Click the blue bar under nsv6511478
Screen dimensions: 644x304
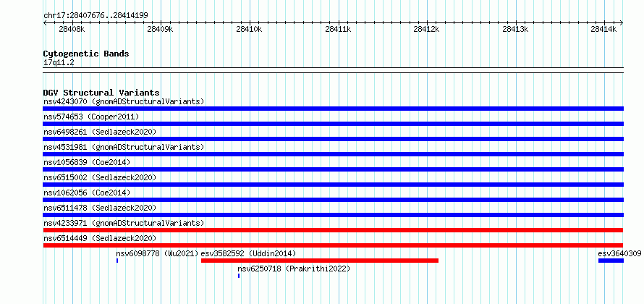click(333, 215)
